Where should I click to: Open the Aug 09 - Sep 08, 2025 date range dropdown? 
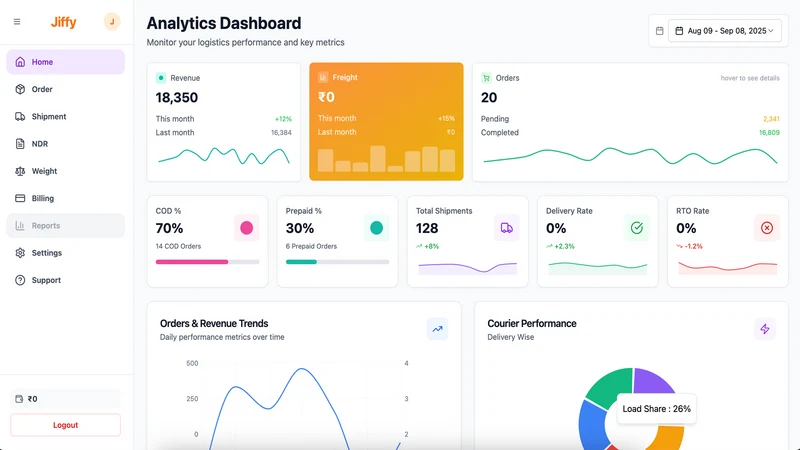(724, 31)
